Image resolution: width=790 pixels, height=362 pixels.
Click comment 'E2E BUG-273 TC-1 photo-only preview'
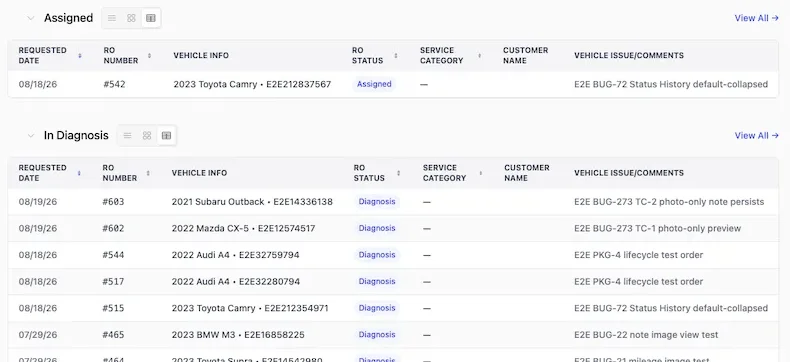coord(657,229)
